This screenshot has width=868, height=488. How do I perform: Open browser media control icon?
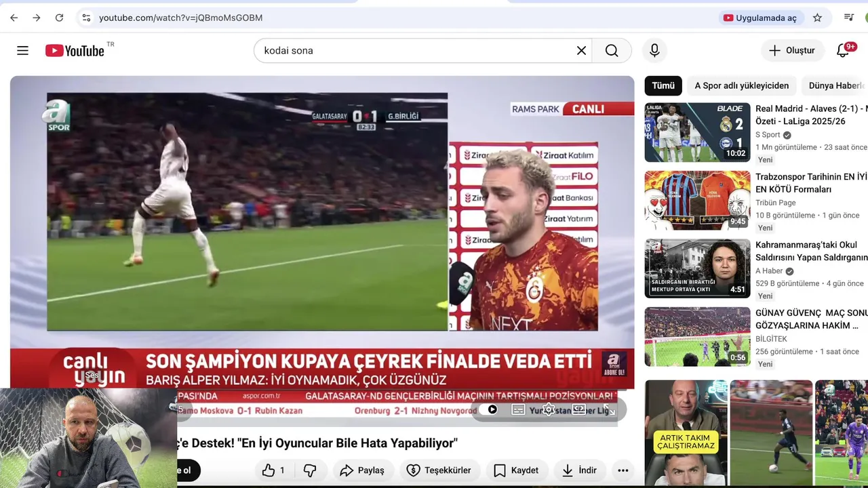point(848,18)
